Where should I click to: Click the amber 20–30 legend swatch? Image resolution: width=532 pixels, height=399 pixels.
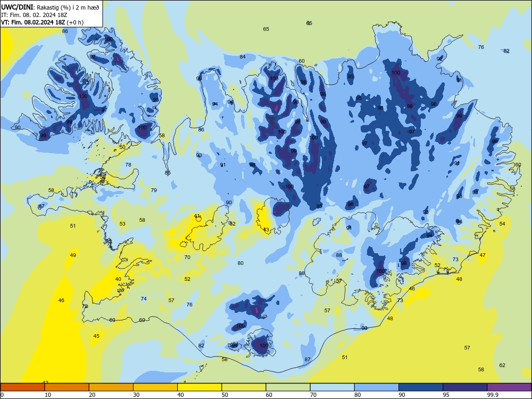click(111, 387)
